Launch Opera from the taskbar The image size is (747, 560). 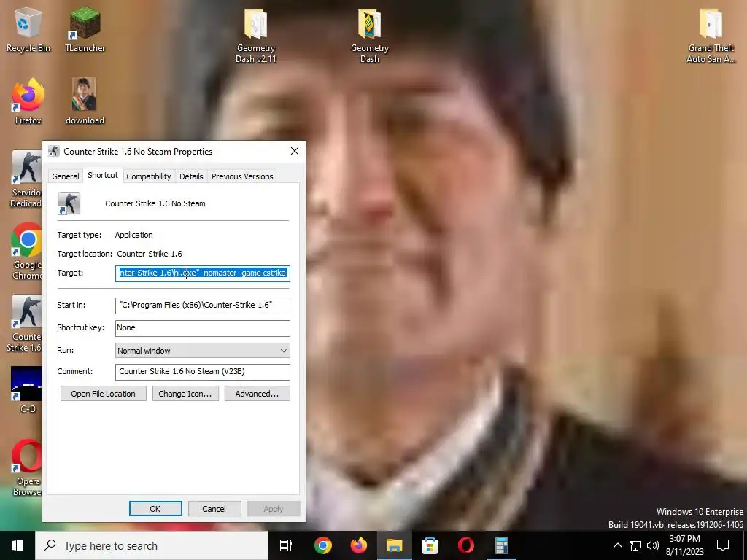465,545
